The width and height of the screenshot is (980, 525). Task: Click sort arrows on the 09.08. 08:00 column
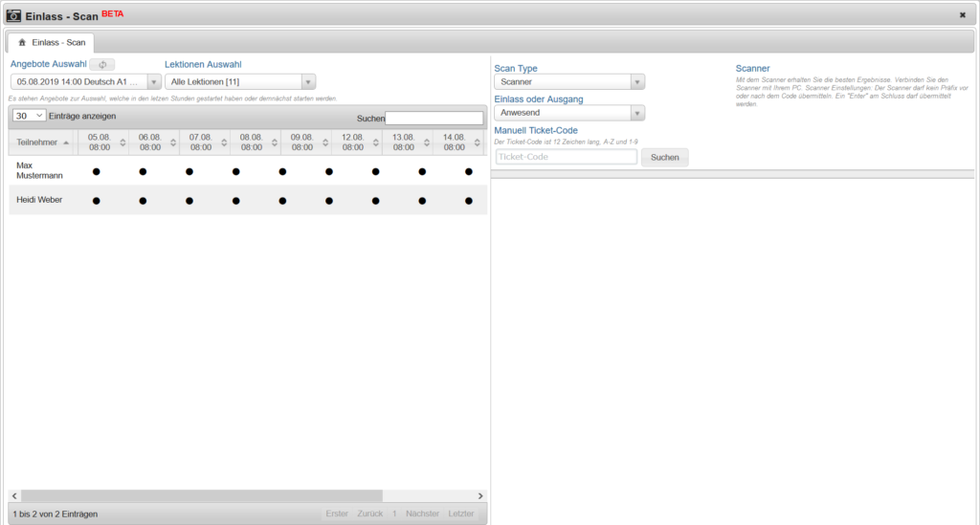click(323, 142)
